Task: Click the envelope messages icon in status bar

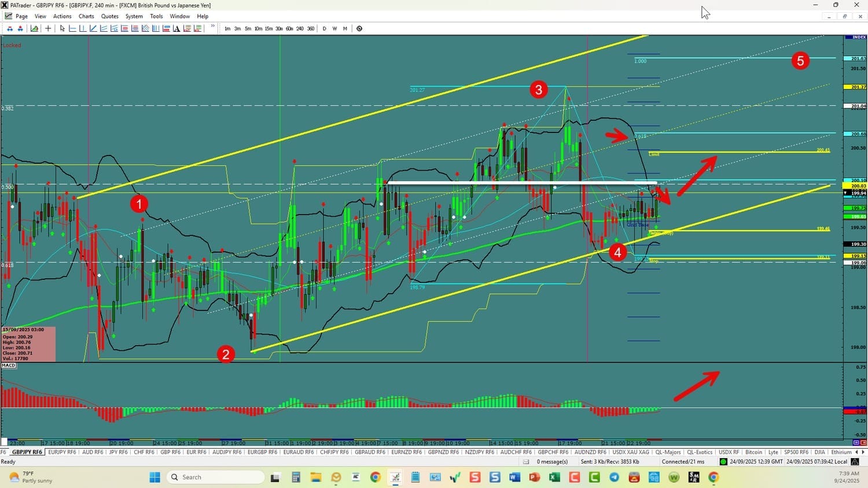Action: point(526,461)
